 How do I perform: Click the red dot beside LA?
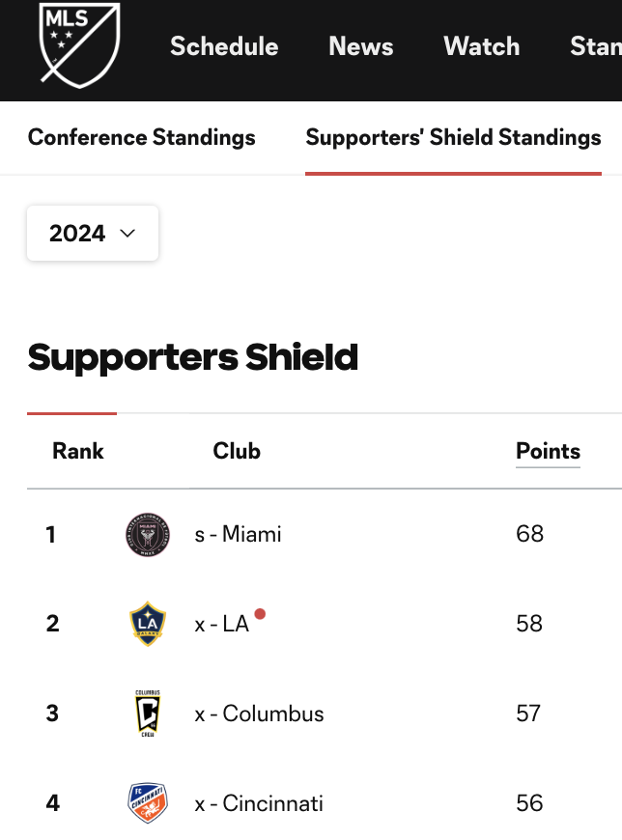(x=260, y=614)
